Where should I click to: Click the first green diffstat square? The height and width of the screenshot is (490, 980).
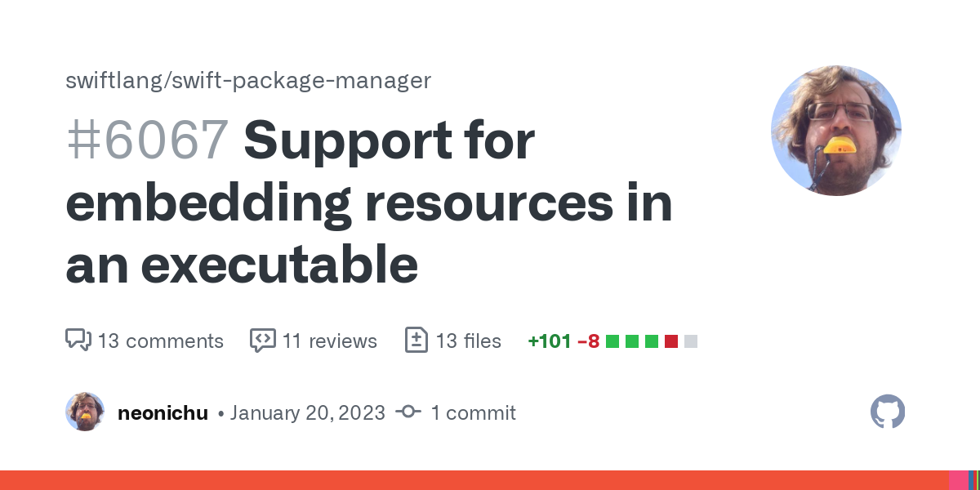pos(612,341)
